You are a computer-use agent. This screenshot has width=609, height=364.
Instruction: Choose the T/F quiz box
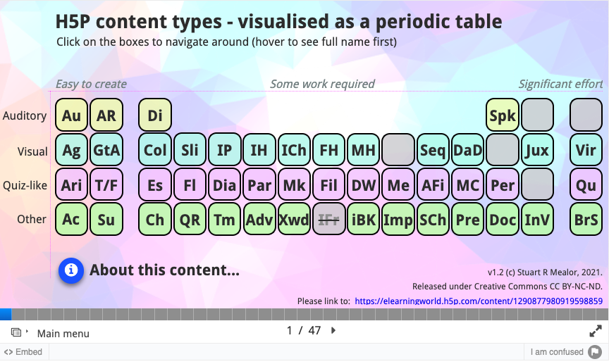(x=106, y=184)
